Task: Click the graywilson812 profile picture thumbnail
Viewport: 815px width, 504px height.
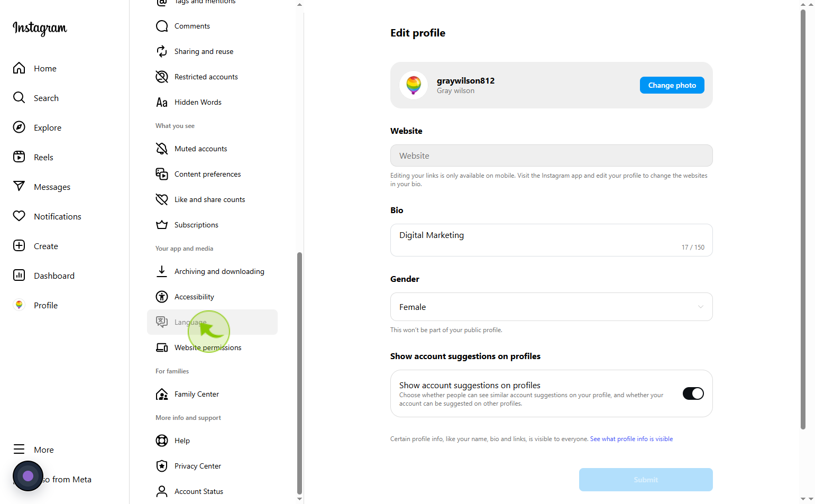Action: tap(414, 85)
